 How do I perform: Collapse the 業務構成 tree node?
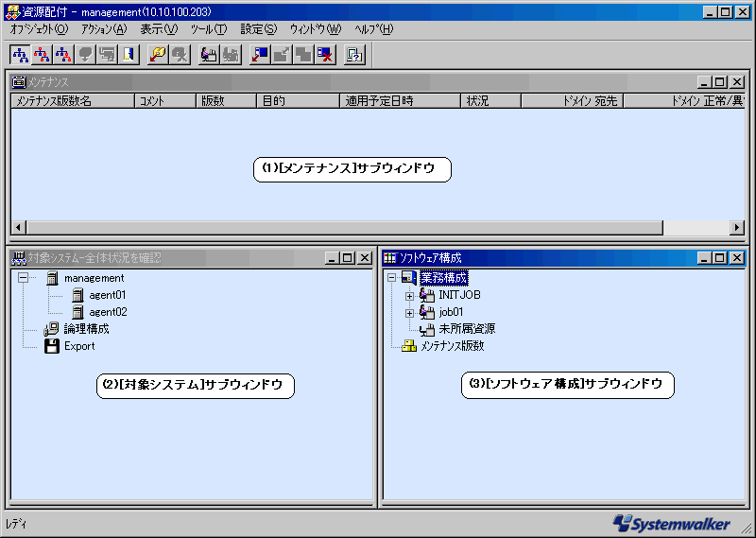click(x=391, y=277)
